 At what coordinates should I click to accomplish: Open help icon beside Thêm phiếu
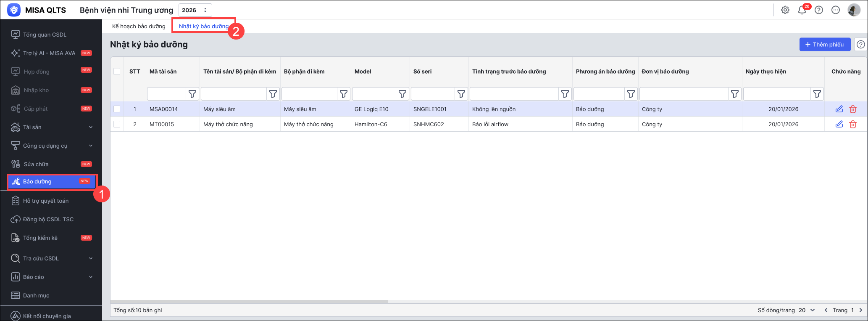pyautogui.click(x=860, y=45)
